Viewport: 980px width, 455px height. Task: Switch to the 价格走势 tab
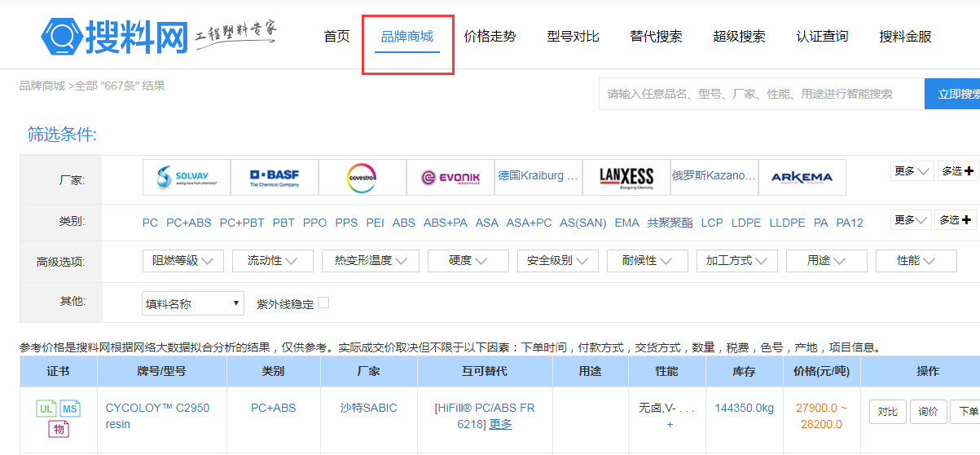(x=490, y=37)
